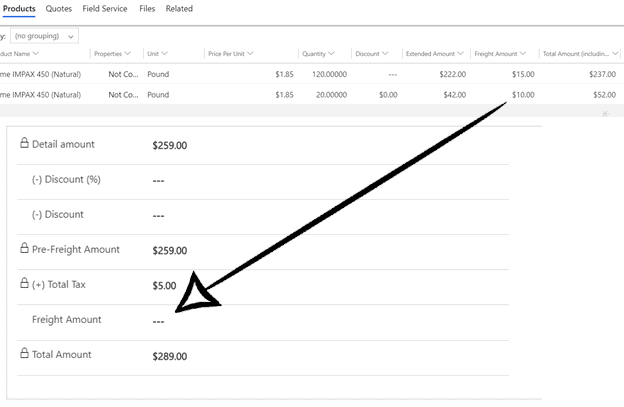
Task: Click the $15.00 freight amount cell
Action: pyautogui.click(x=523, y=74)
